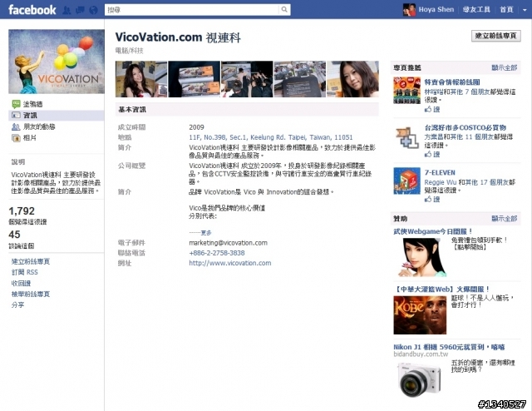
Task: Click the wall speech bubble icon
Action: [16, 104]
